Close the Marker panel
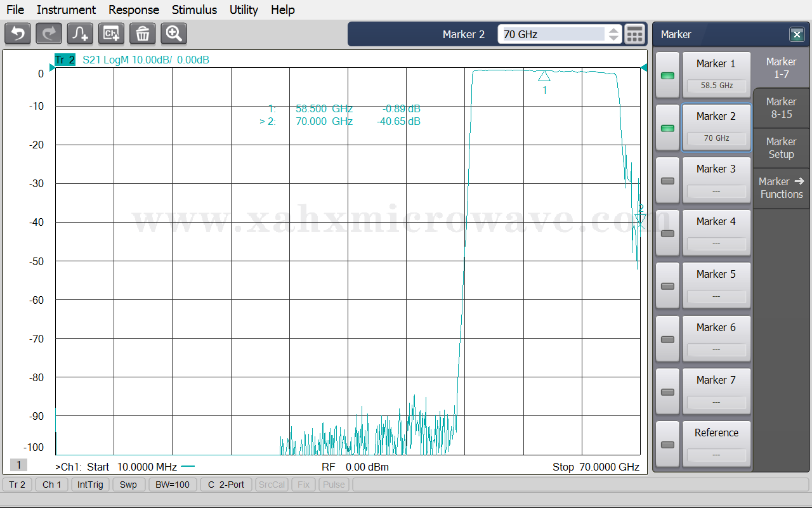This screenshot has height=508, width=812. coord(796,34)
